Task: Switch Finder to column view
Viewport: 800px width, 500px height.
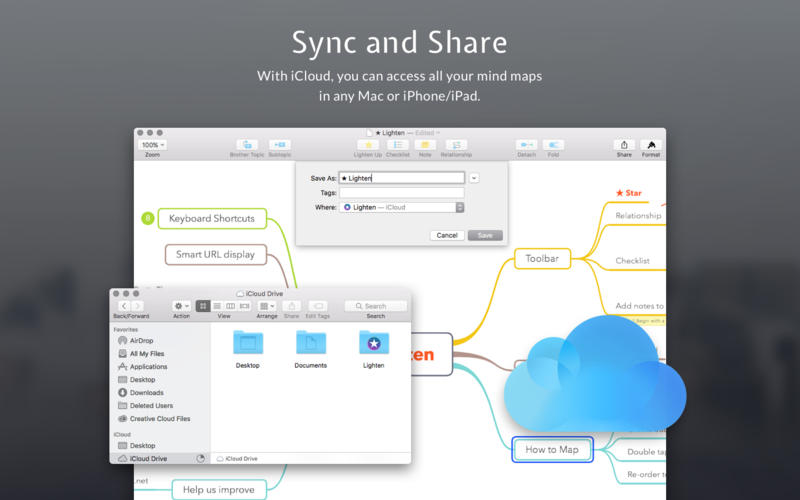Action: 231,306
